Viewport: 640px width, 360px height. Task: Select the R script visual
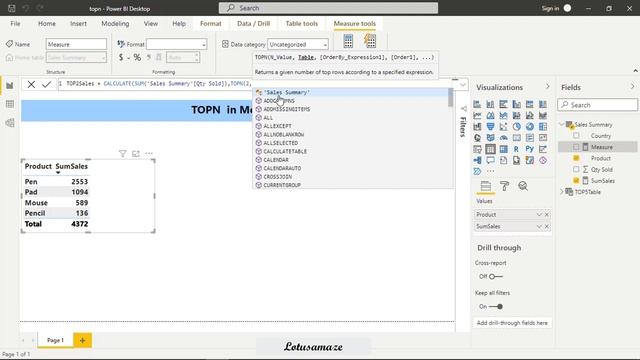517,149
